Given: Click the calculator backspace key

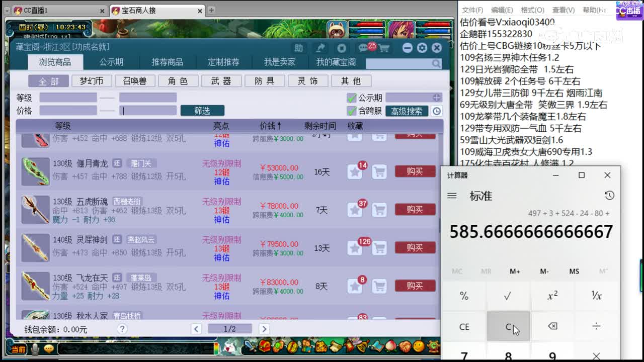Looking at the screenshot, I should click(552, 326).
